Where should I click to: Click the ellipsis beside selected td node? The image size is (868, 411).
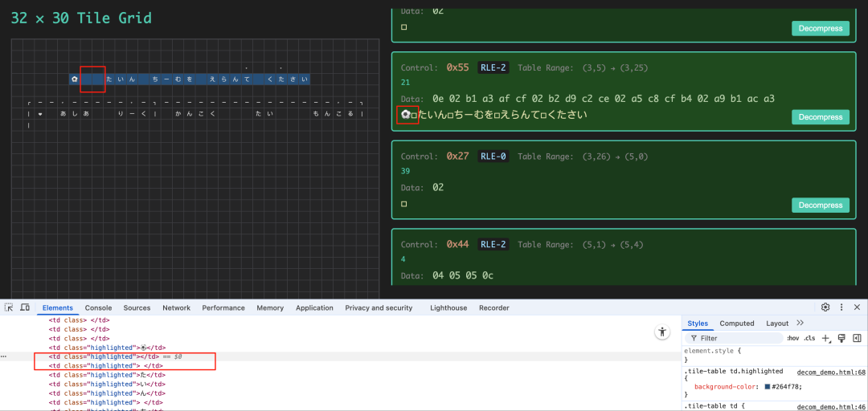tap(3, 356)
